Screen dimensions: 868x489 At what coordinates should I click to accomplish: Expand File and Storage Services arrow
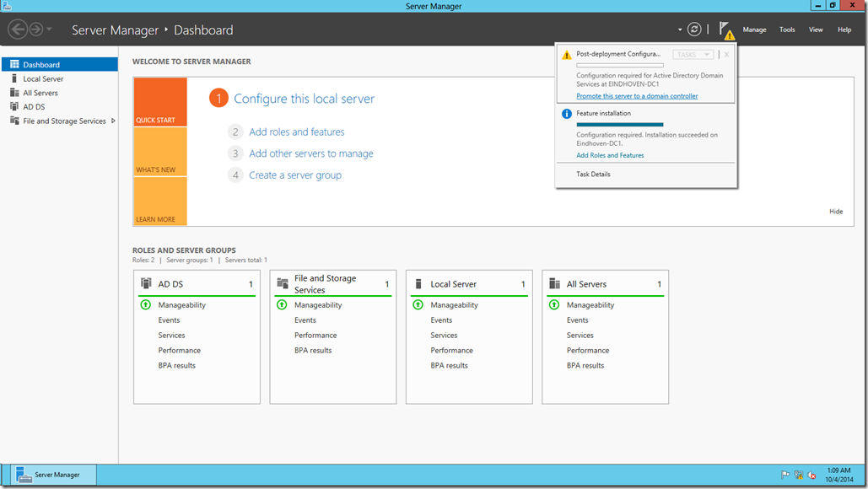(114, 121)
